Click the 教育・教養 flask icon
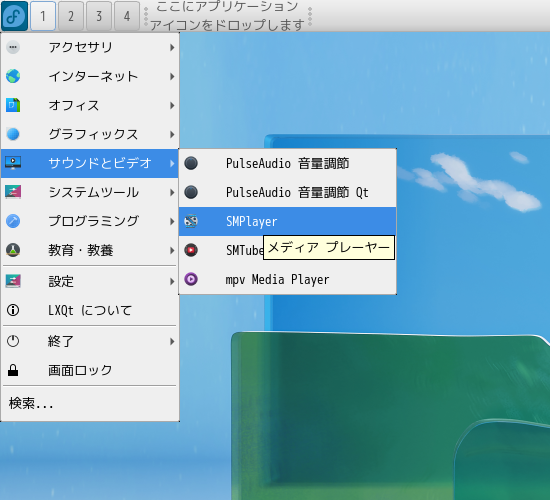This screenshot has height=500, width=550. 13,250
